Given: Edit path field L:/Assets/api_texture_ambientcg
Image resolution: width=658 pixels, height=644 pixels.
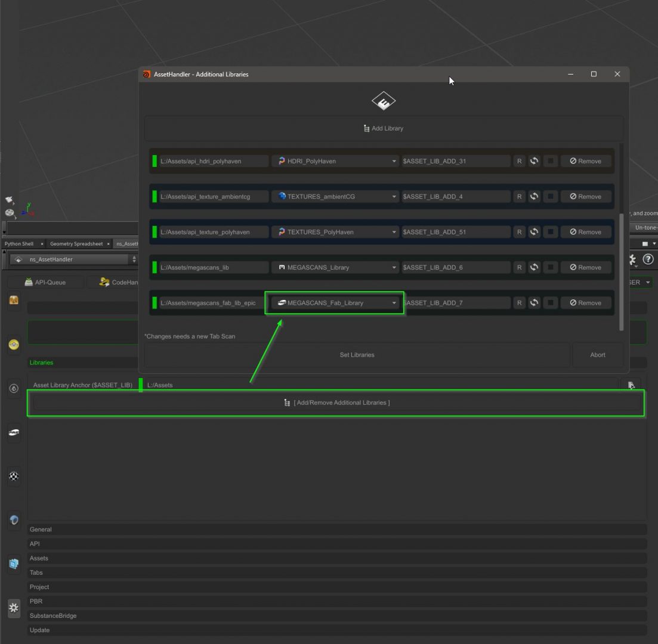Looking at the screenshot, I should click(213, 196).
